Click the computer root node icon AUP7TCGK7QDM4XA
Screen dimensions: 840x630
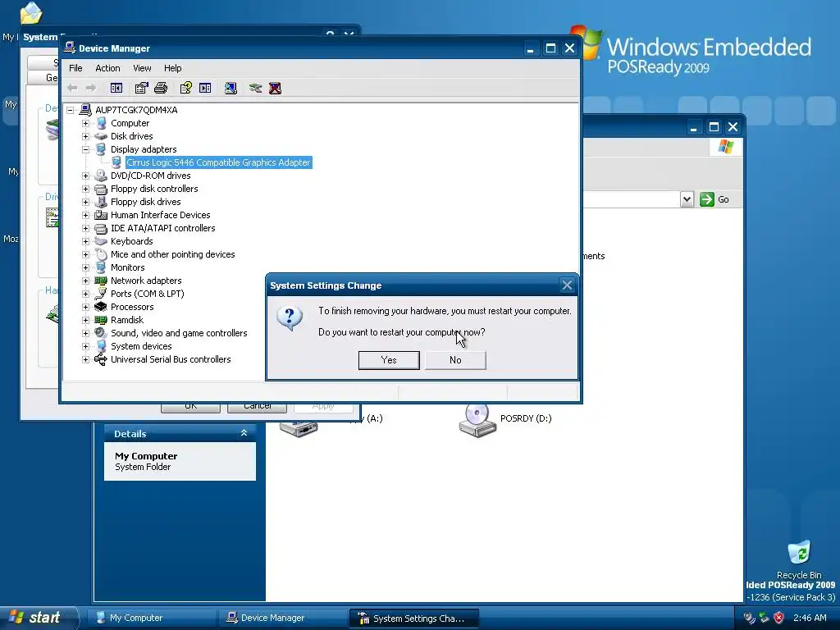tap(85, 110)
